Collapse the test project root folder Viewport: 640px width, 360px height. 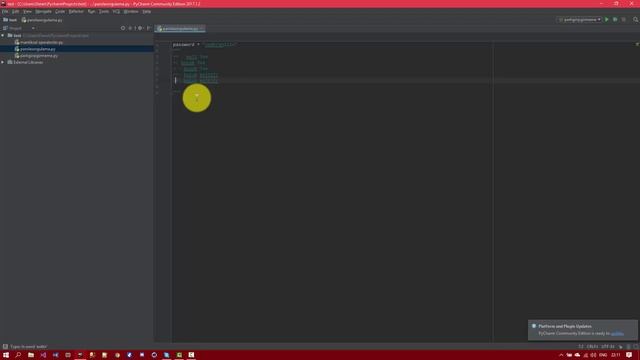point(3,36)
